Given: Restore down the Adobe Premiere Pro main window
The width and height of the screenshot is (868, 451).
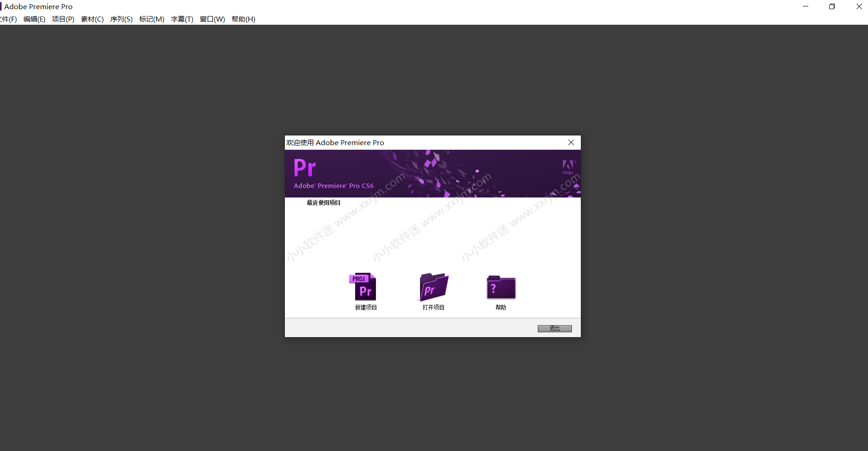Looking at the screenshot, I should [x=832, y=6].
